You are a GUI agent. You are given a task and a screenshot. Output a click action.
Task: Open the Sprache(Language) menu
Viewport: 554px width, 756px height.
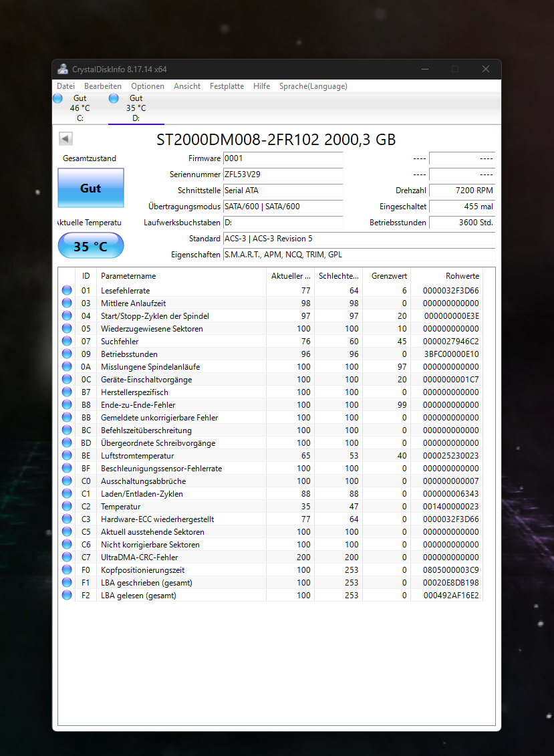pyautogui.click(x=313, y=86)
